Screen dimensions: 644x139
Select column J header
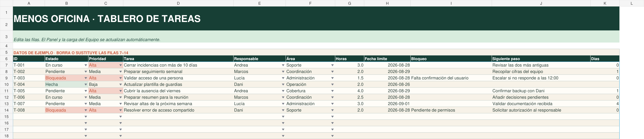pyautogui.click(x=541, y=3)
